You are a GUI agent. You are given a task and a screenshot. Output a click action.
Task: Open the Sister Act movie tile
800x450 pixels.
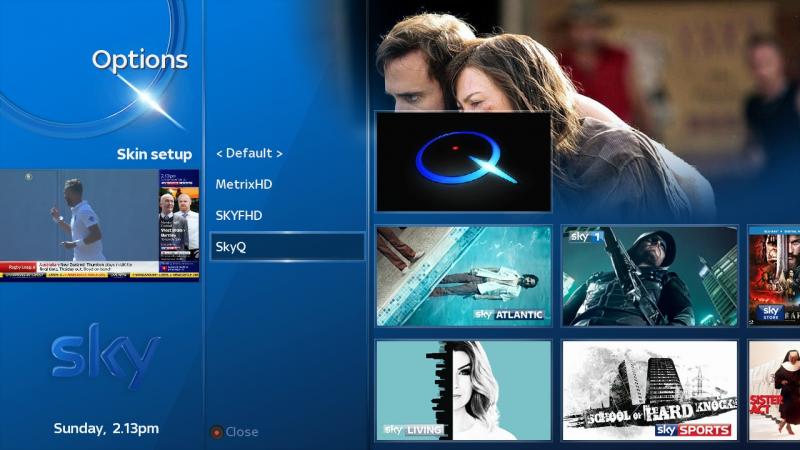point(774,390)
